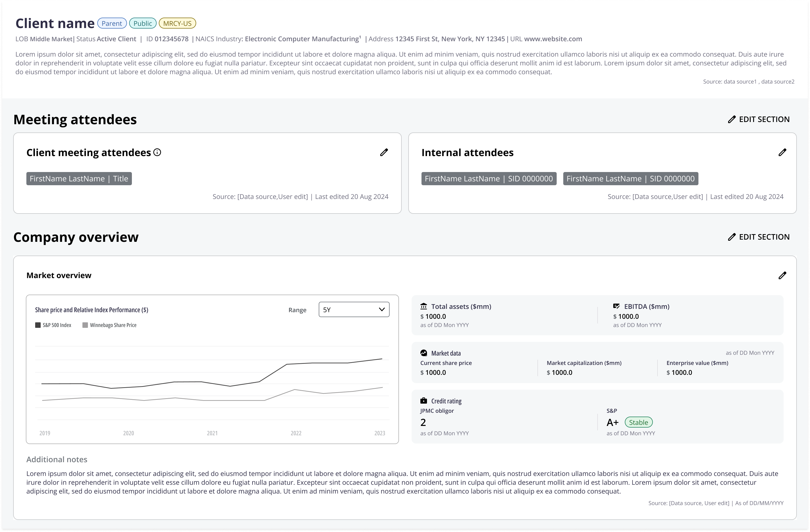Image resolution: width=810 pixels, height=532 pixels.
Task: Click the Public tag badge
Action: click(143, 23)
